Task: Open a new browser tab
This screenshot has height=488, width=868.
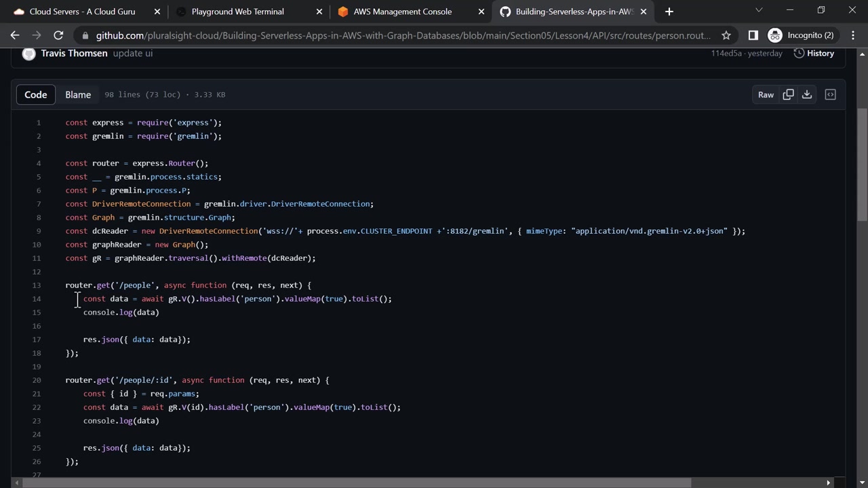Action: [x=669, y=12]
